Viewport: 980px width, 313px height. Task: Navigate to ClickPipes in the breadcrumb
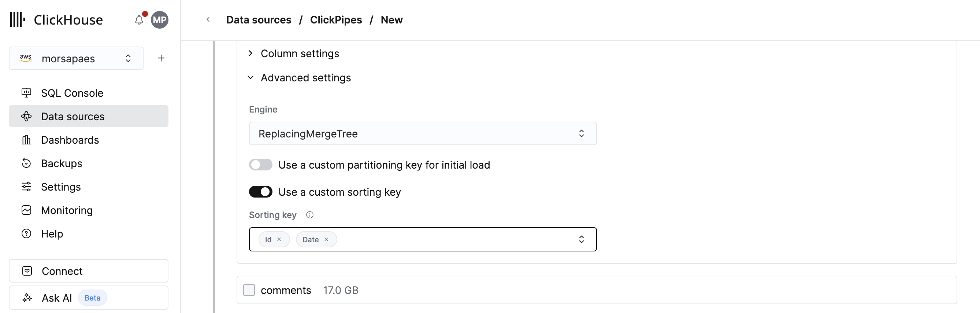click(336, 20)
